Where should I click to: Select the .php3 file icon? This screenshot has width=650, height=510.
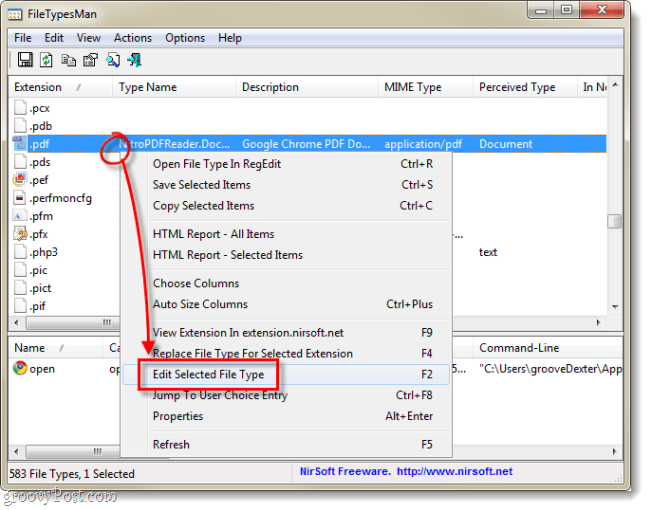tap(20, 252)
